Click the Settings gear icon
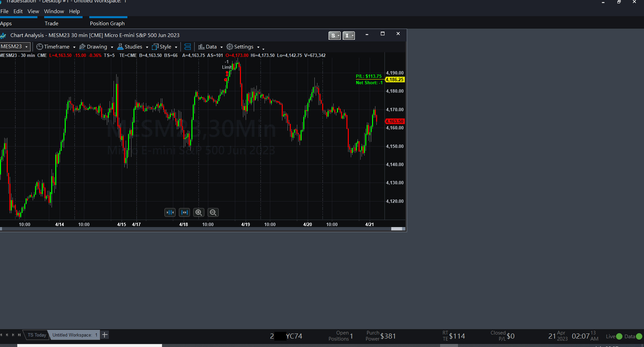Viewport: 644px width, 347px height. click(229, 47)
